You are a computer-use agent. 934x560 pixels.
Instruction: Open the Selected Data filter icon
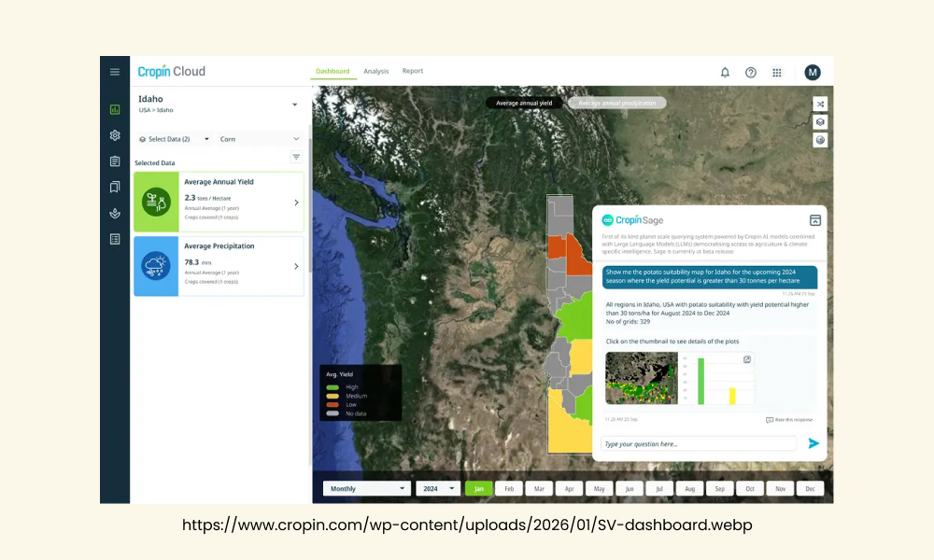296,157
